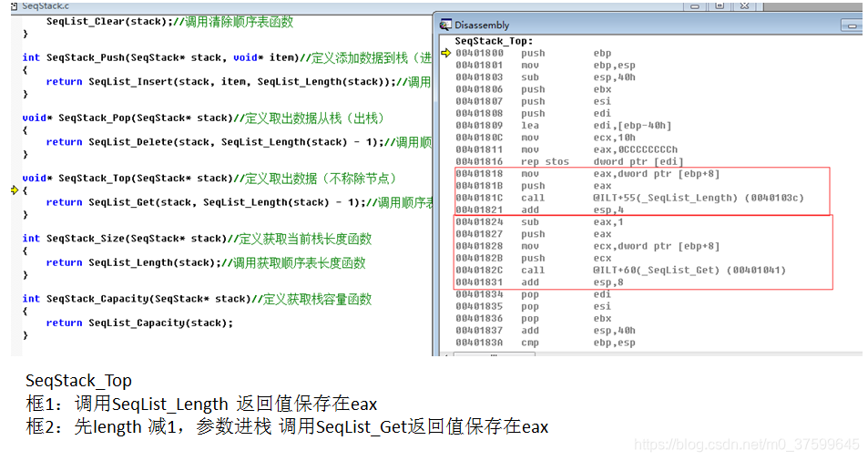
Task: Minimize the Disassembly window
Action: (852, 26)
